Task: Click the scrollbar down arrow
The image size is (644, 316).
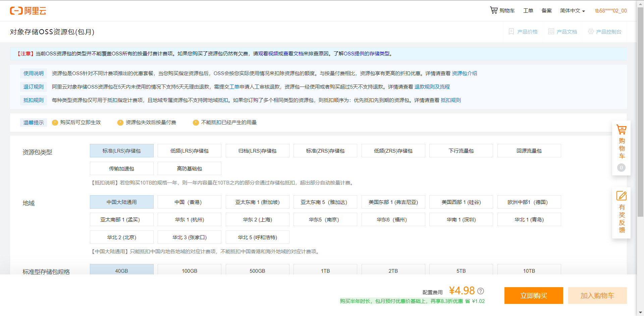Action: tap(640, 313)
